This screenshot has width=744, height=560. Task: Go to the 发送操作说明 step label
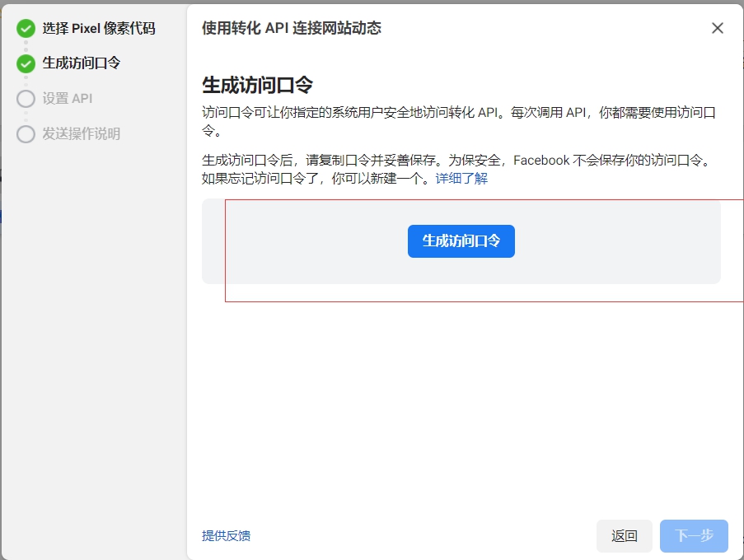point(82,134)
